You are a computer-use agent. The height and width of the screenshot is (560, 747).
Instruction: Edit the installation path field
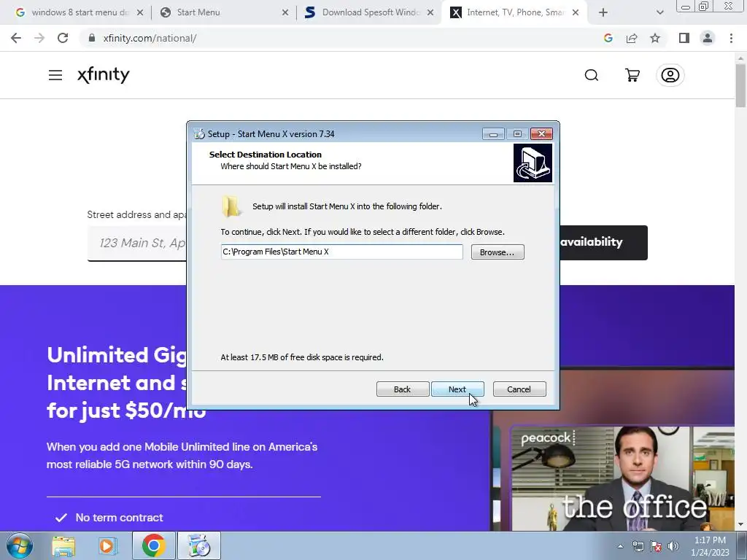tap(341, 252)
